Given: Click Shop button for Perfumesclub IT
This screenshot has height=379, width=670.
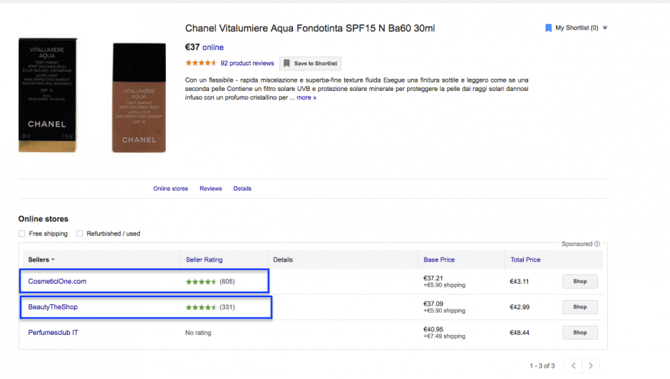Looking at the screenshot, I should (x=580, y=333).
